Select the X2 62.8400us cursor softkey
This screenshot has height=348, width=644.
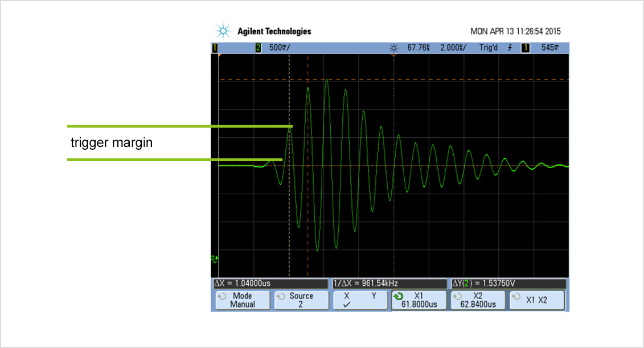click(x=477, y=300)
